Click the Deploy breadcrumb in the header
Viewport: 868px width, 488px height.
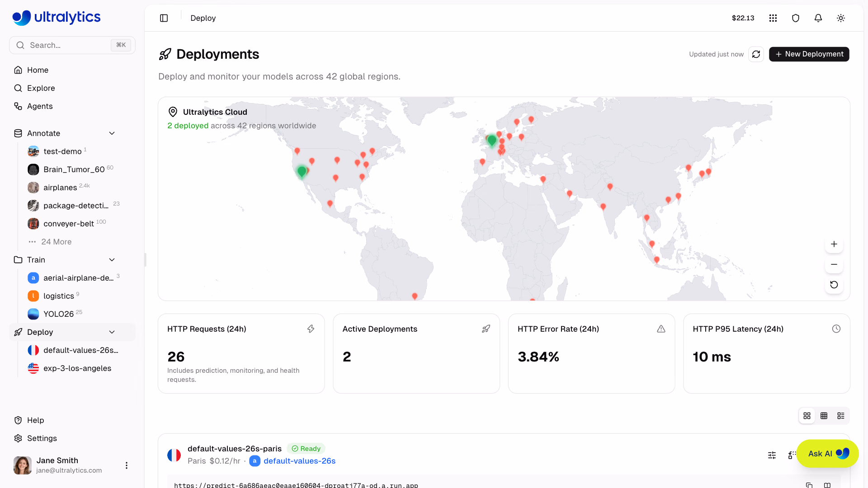pos(203,18)
